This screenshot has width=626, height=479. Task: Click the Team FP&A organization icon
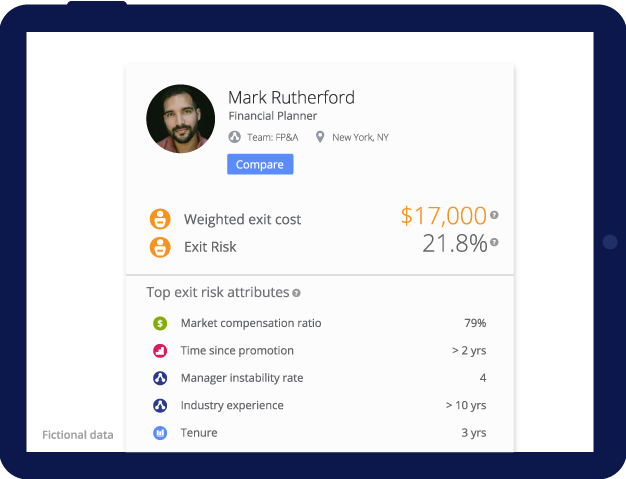click(234, 137)
